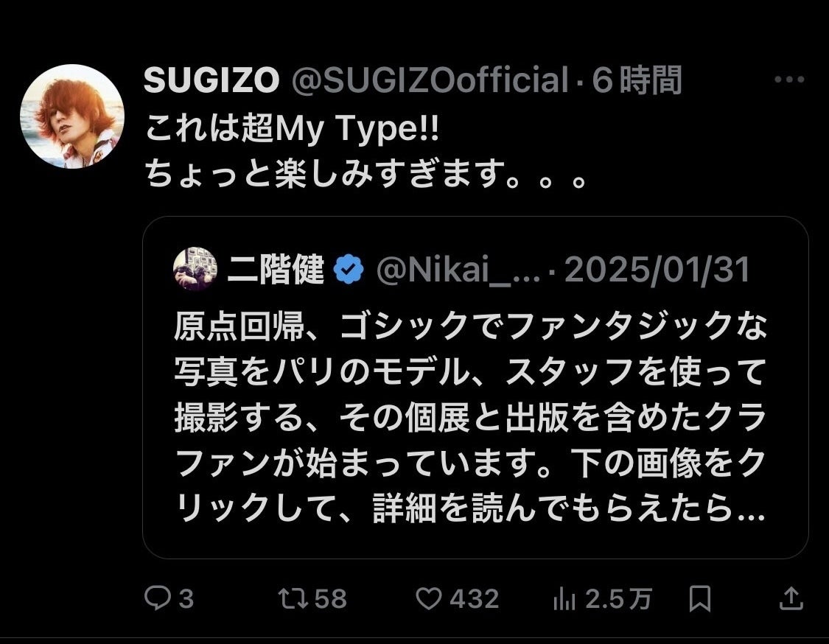Click the 2025/01/31 date on quoted post

(x=657, y=270)
